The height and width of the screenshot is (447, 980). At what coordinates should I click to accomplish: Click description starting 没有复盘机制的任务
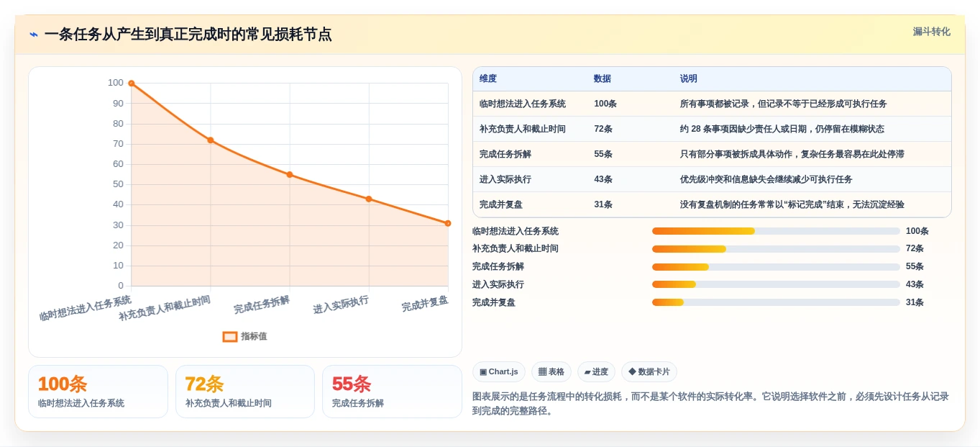pos(792,204)
